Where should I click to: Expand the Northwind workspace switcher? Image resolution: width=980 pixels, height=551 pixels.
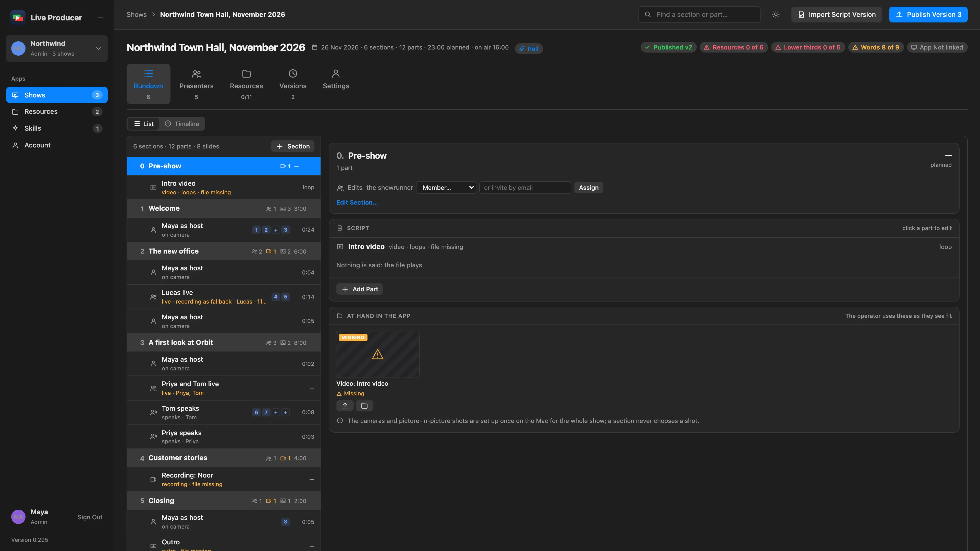pos(57,48)
